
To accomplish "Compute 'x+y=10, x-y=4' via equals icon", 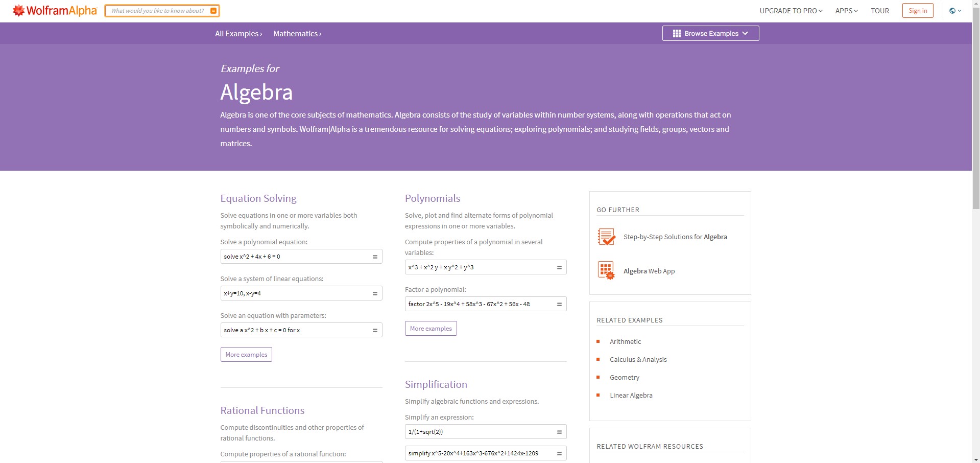I will tap(375, 293).
